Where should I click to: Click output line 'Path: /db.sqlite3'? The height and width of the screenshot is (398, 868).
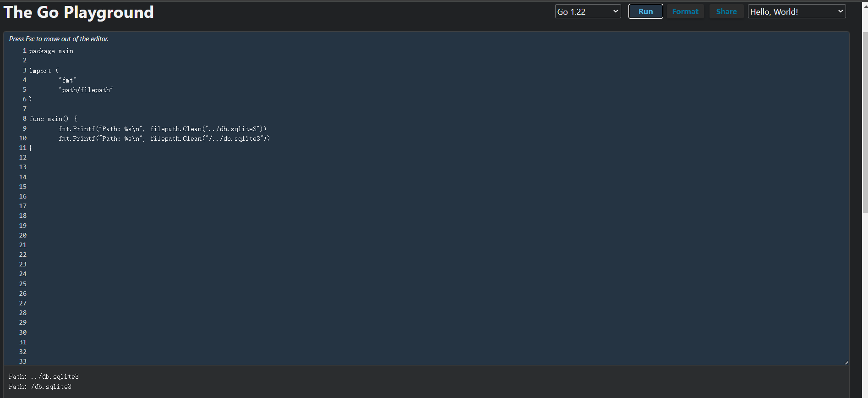pos(40,387)
